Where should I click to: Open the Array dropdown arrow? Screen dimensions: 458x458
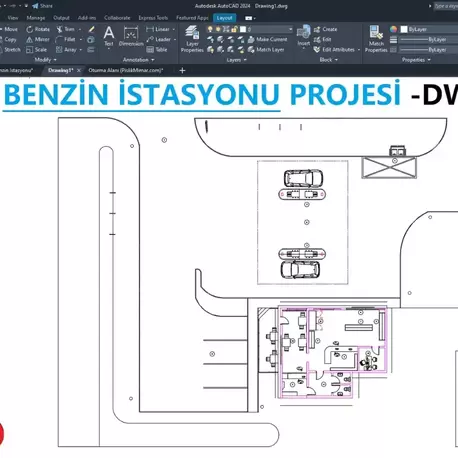click(81, 50)
